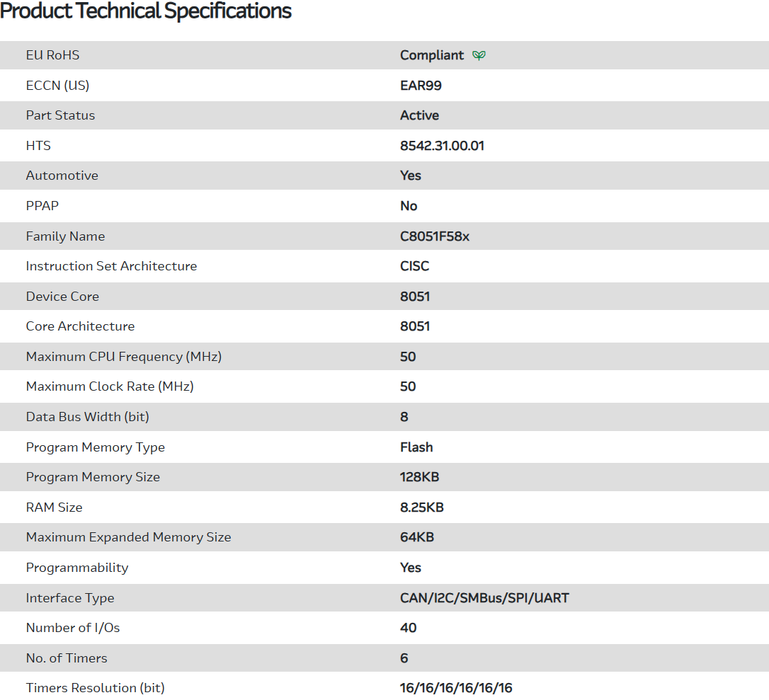Click the Data Bus Width (bit) label
The image size is (769, 700).
(87, 417)
